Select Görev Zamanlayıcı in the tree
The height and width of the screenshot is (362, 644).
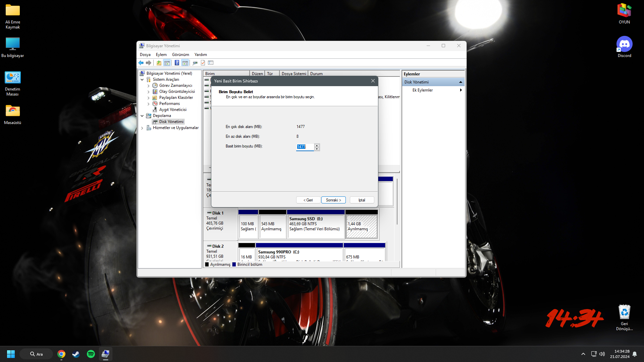[175, 85]
